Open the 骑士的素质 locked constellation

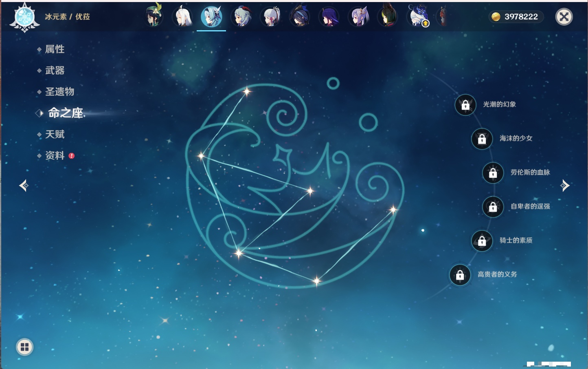click(x=482, y=241)
